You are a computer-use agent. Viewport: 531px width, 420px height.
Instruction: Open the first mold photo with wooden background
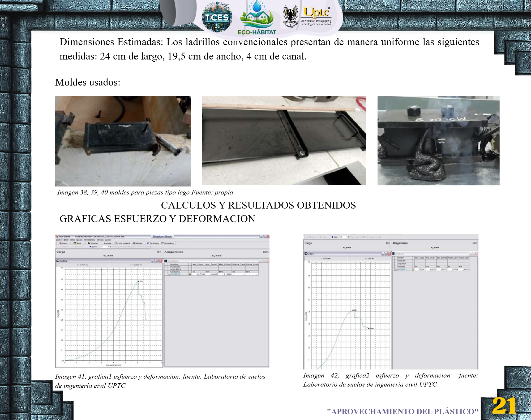[123, 141]
